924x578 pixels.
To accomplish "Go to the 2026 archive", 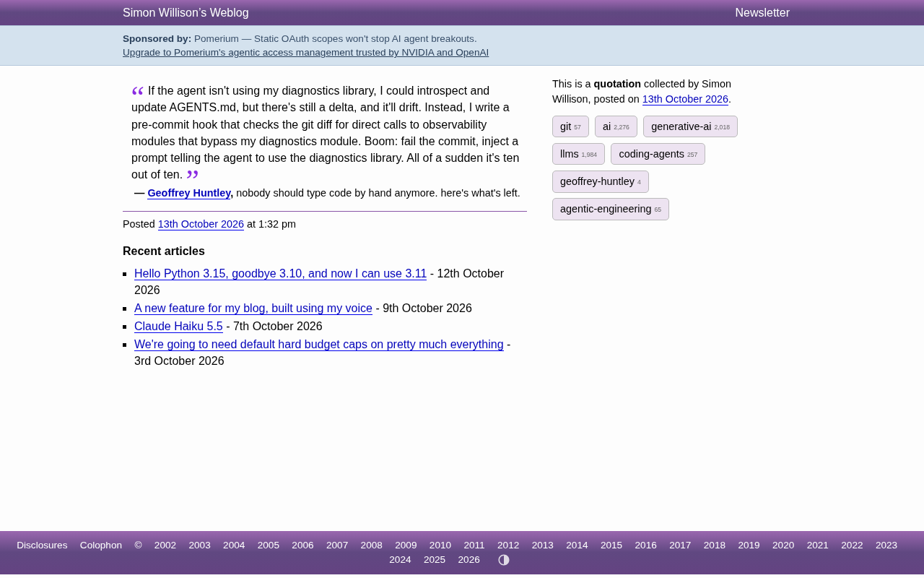I will click(x=468, y=560).
